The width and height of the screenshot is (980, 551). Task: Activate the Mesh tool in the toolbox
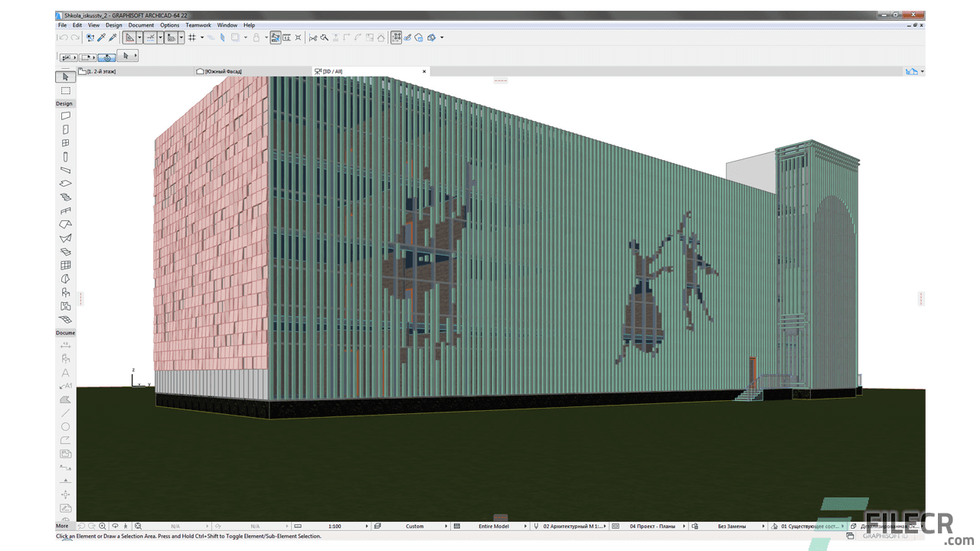coord(65,319)
